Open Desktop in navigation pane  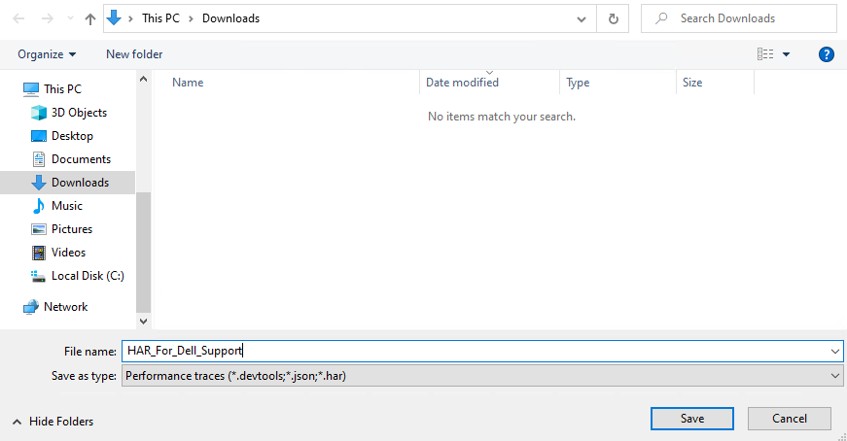(x=72, y=136)
